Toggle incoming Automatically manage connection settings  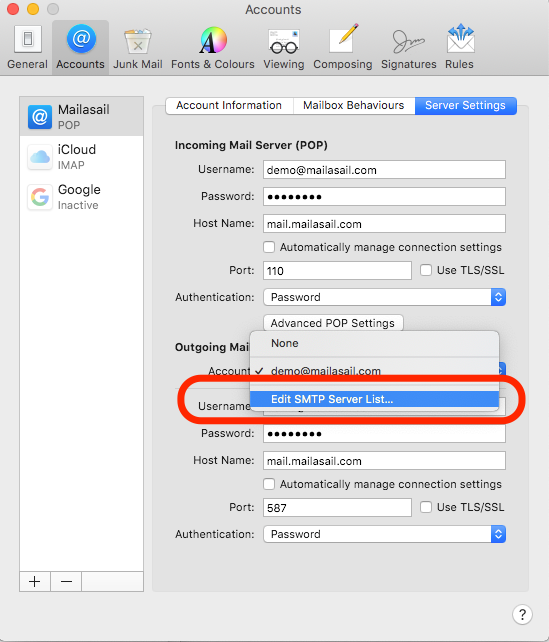coord(269,247)
